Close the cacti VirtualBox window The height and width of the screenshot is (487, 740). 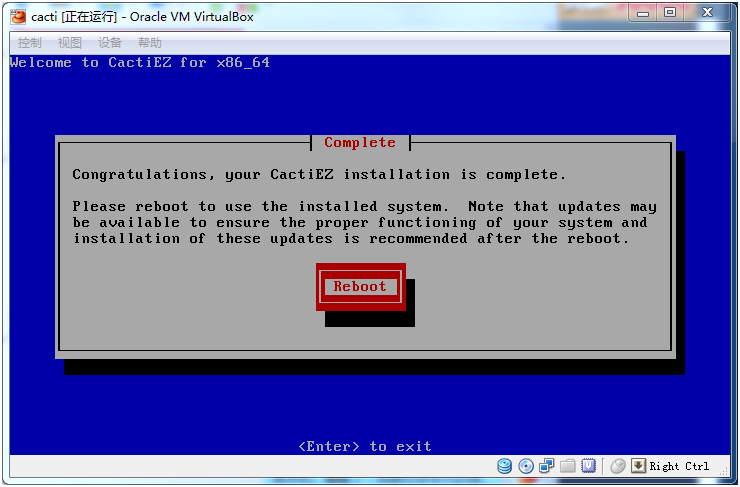pyautogui.click(x=707, y=13)
